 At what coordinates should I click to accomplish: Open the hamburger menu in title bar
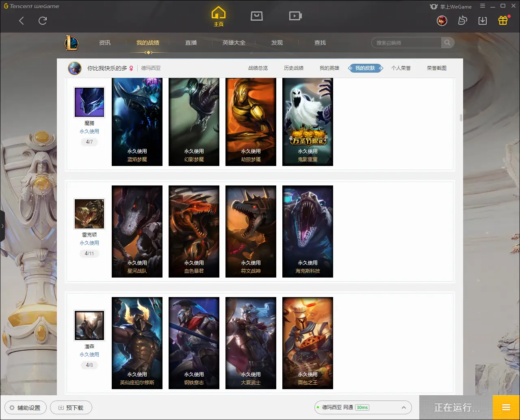pos(483,6)
